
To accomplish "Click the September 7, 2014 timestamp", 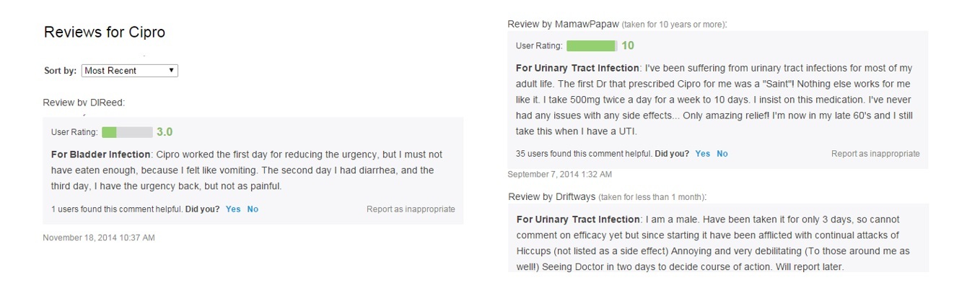I will click(559, 175).
